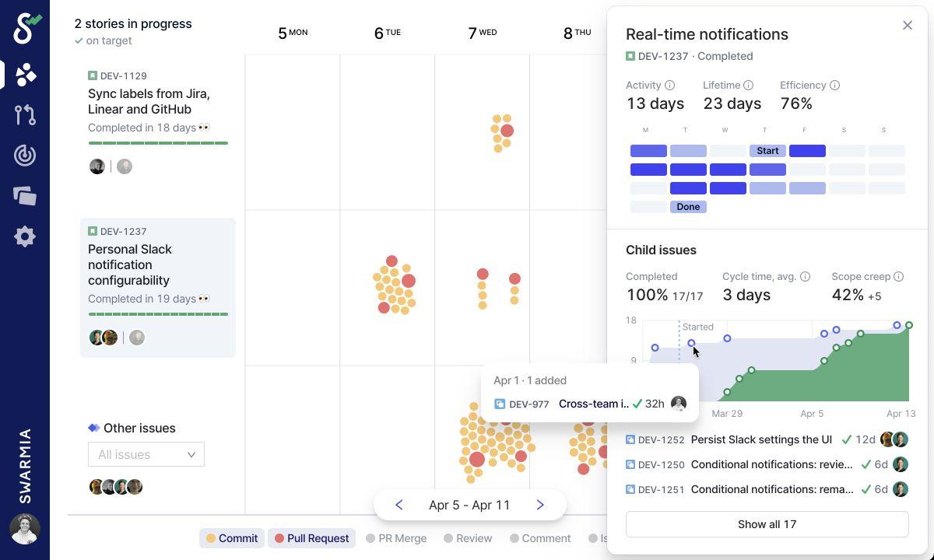The height and width of the screenshot is (560, 934).
Task: Toggle the Pull Request legend filter
Action: pos(311,538)
